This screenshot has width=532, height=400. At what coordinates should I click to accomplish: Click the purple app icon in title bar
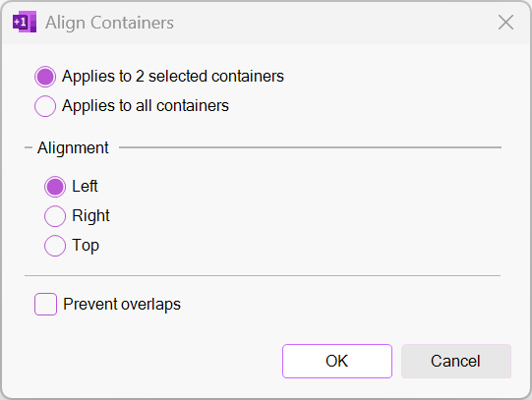pos(25,22)
